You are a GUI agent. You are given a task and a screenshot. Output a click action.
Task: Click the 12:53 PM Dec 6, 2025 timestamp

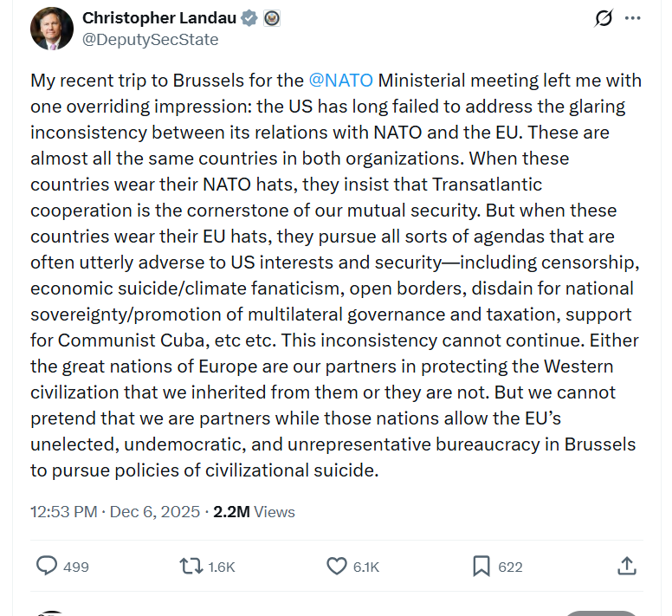pyautogui.click(x=115, y=512)
